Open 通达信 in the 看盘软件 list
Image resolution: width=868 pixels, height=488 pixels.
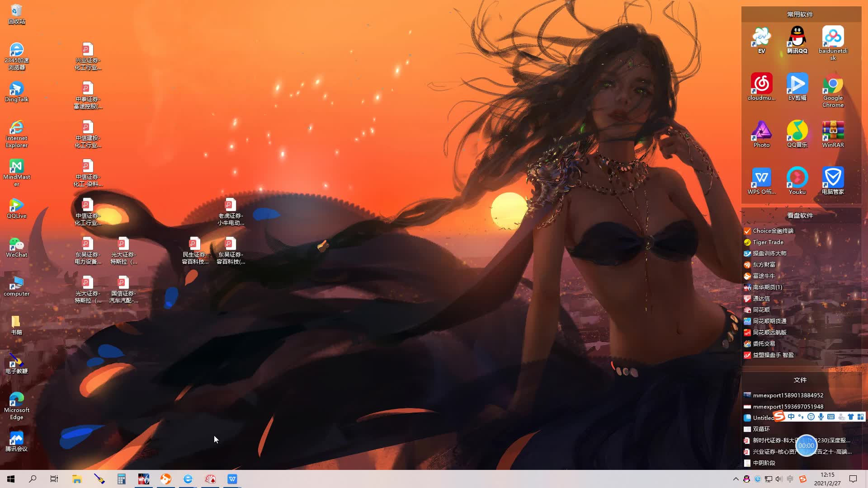click(757, 298)
